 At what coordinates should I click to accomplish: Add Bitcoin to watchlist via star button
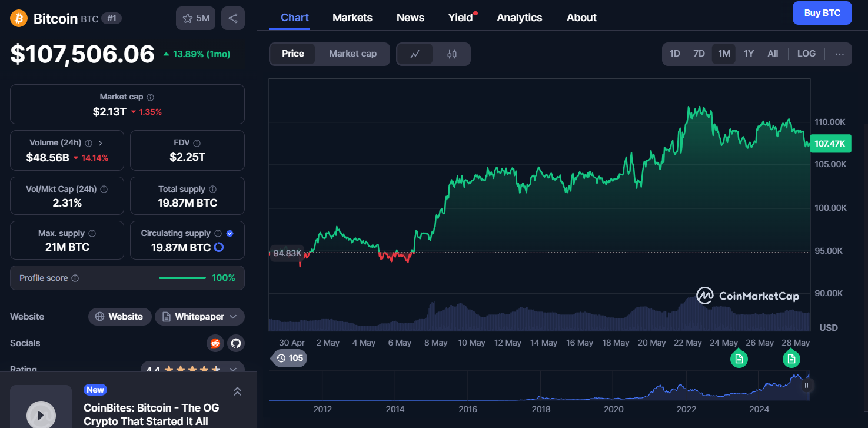196,18
